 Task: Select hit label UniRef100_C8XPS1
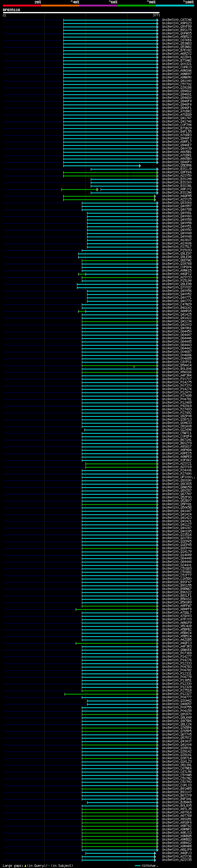coord(176,362)
